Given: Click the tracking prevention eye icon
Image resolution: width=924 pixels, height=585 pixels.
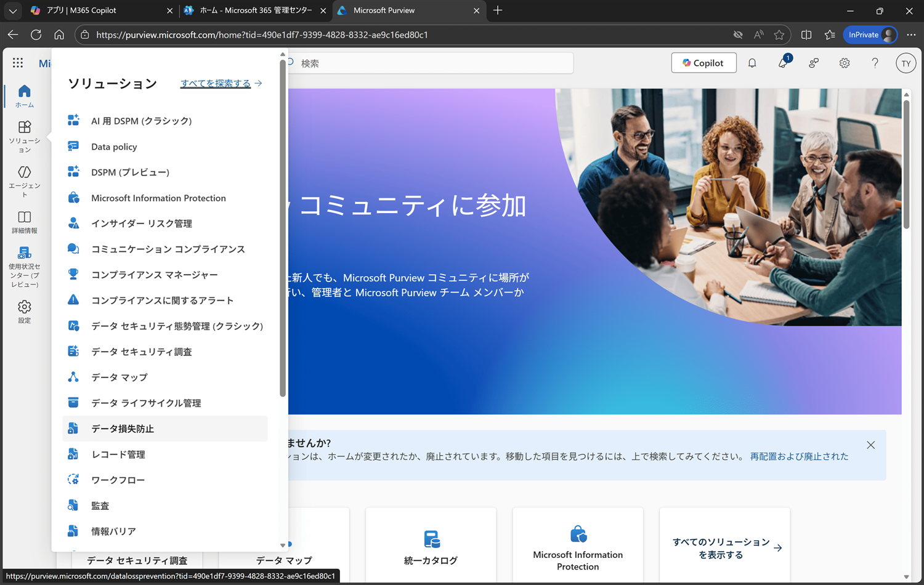Looking at the screenshot, I should [738, 34].
